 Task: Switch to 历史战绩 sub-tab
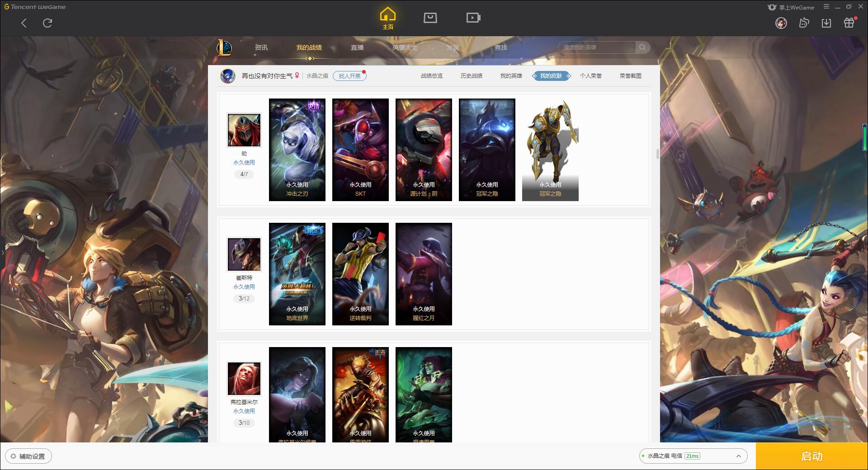472,76
